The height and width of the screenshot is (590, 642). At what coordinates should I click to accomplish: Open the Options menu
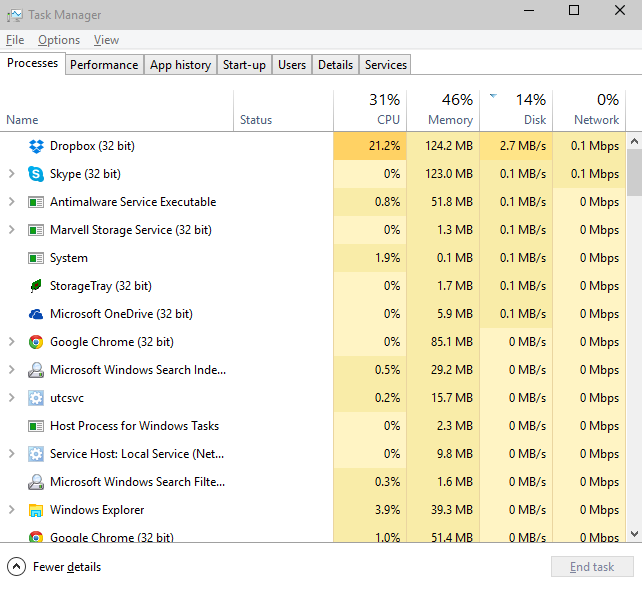[59, 40]
